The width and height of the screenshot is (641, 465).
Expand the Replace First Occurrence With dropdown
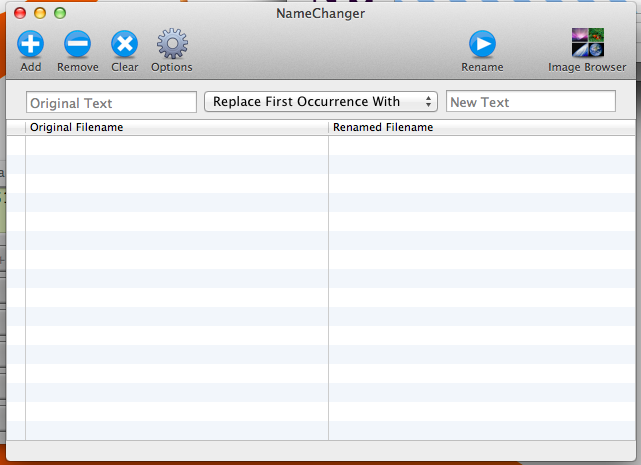click(320, 102)
